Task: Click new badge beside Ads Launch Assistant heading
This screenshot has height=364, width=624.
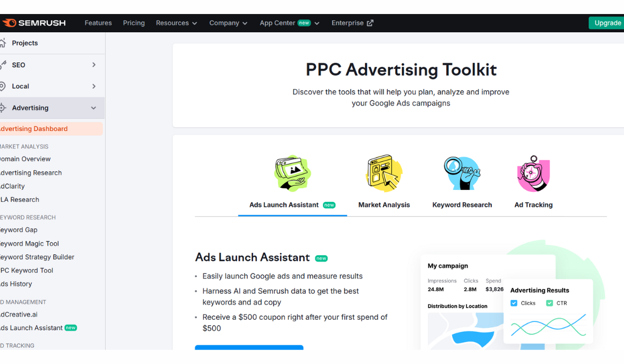Action: coord(321,258)
